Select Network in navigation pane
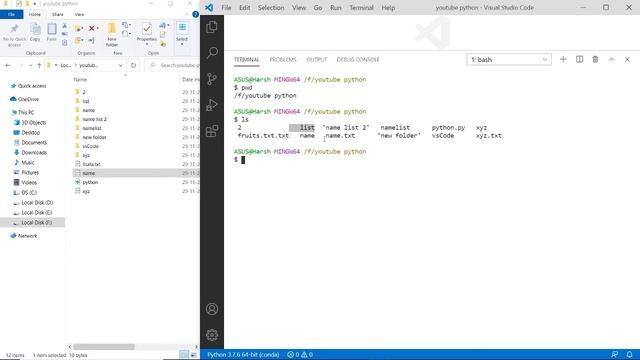The image size is (640, 360). (27, 236)
